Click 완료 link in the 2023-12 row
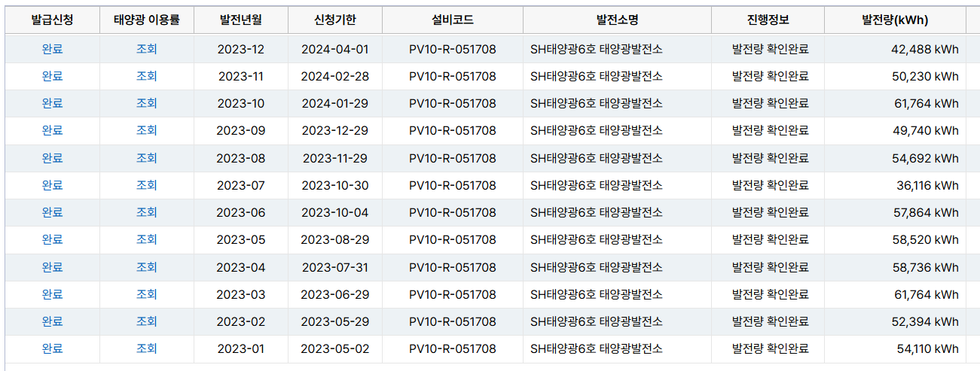This screenshot has width=980, height=371. click(52, 49)
